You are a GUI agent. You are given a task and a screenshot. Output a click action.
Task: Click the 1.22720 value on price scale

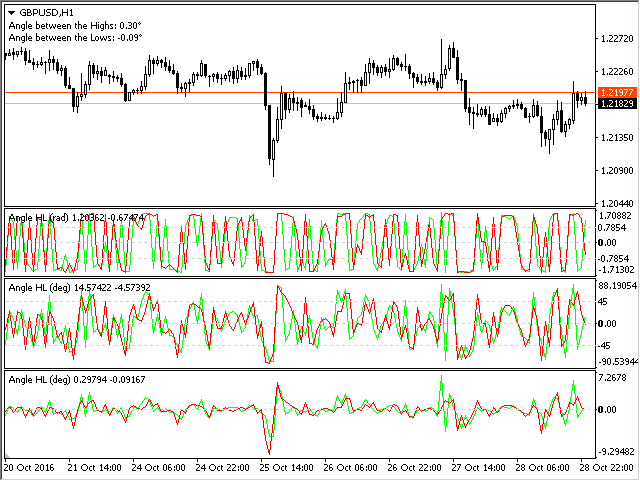click(617, 39)
